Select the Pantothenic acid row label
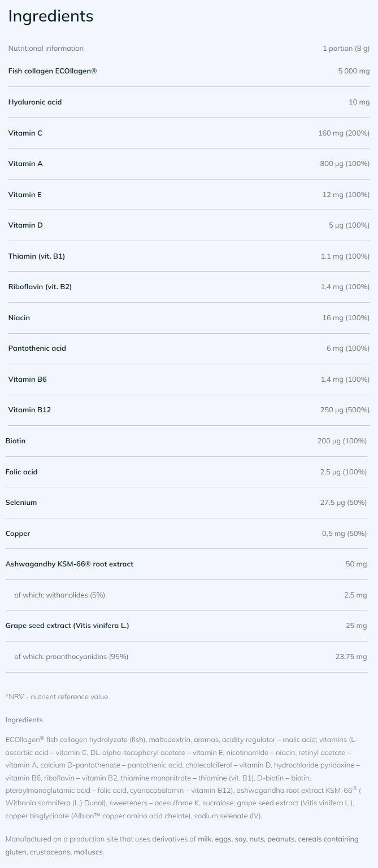This screenshot has height=868, width=378. 37,348
